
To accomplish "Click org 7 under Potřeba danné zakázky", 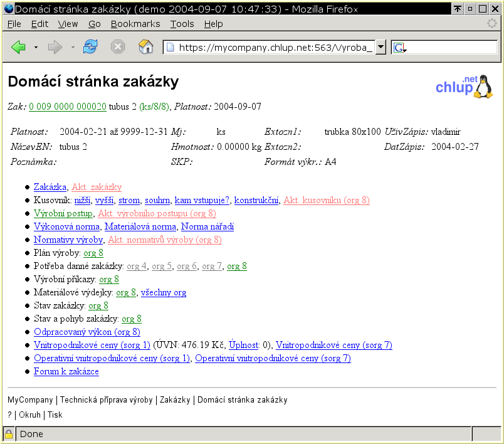I will 212,266.
